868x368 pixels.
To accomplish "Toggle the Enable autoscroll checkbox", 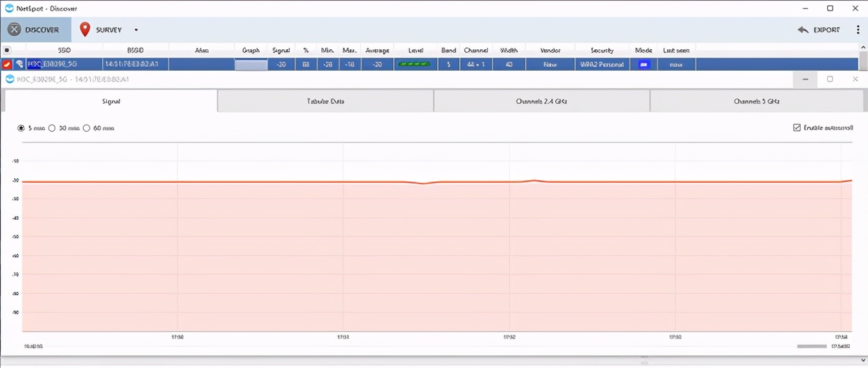I will coord(797,128).
